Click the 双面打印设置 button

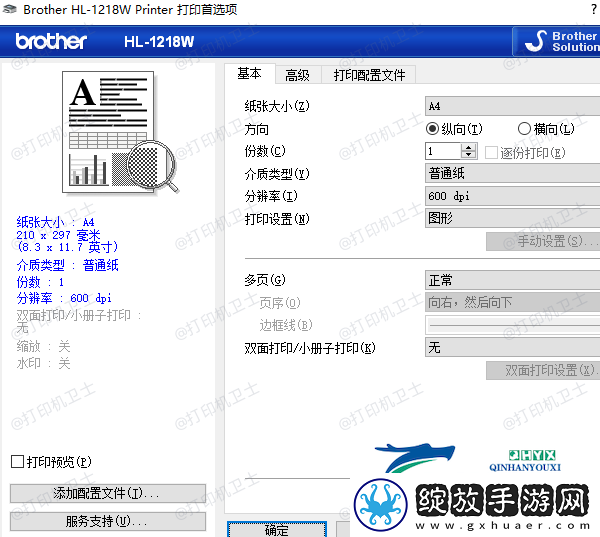(x=543, y=370)
